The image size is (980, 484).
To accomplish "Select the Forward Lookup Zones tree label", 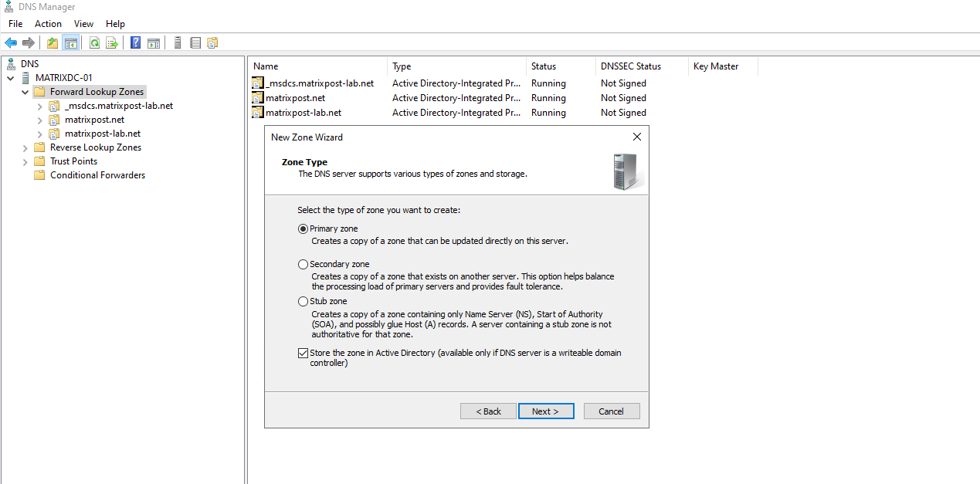I will pyautogui.click(x=97, y=92).
